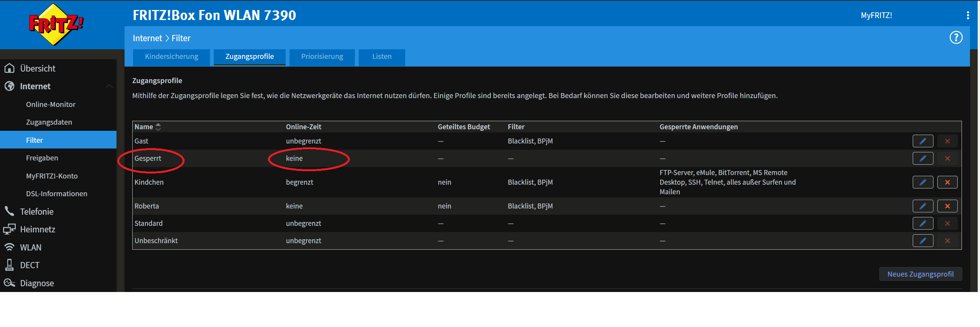Image resolution: width=980 pixels, height=327 pixels.
Task: Click the Telefonie phone icon
Action: (9, 211)
